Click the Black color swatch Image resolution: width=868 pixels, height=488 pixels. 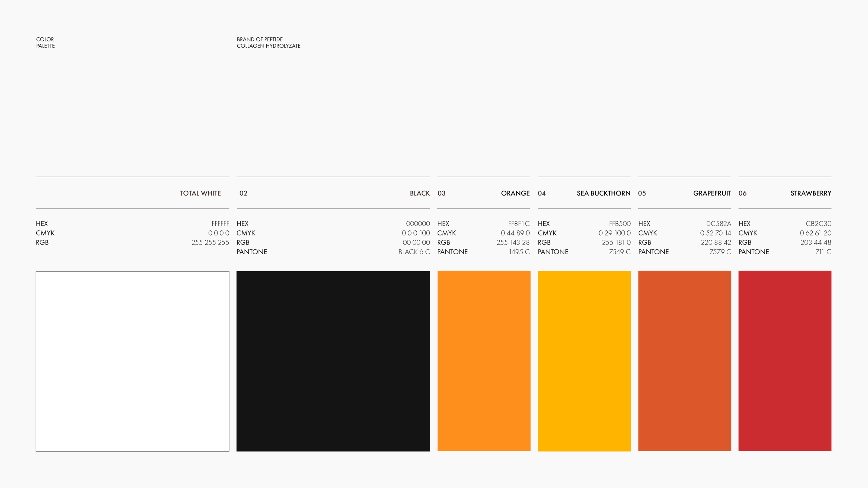point(333,361)
